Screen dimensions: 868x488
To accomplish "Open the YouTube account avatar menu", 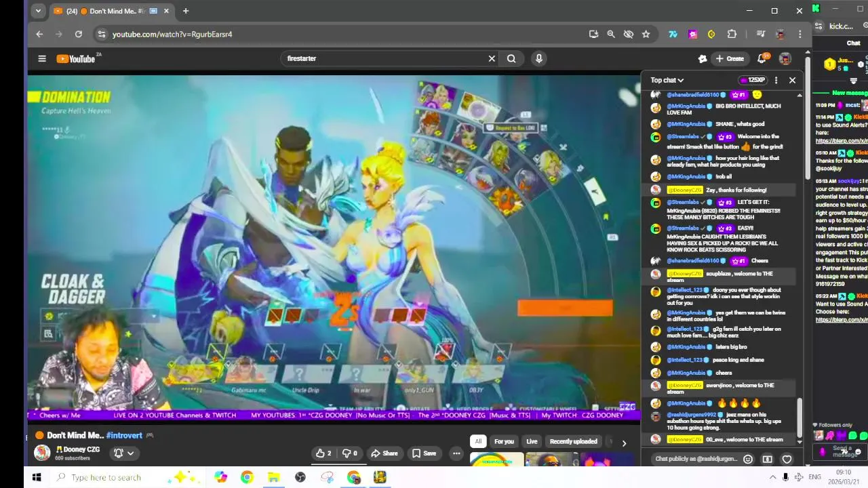I will click(x=785, y=58).
